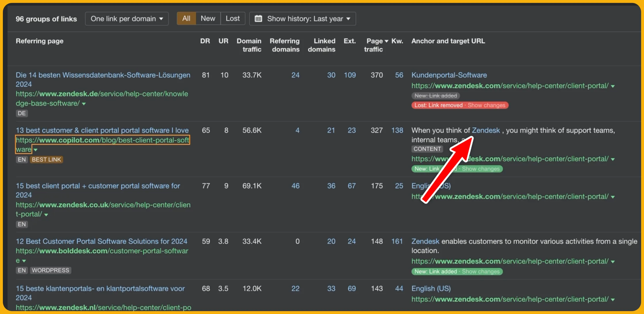Switch to the Lost links tab
Image resolution: width=644 pixels, height=314 pixels.
pyautogui.click(x=233, y=19)
